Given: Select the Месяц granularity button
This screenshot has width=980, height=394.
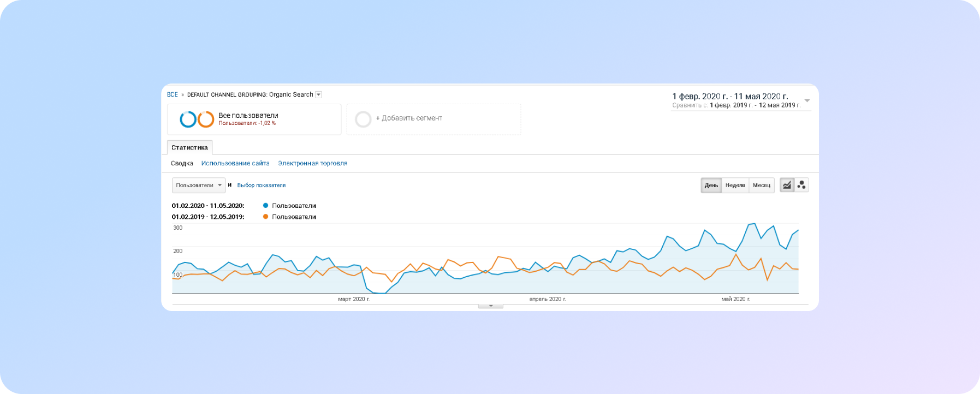Looking at the screenshot, I should point(762,185).
